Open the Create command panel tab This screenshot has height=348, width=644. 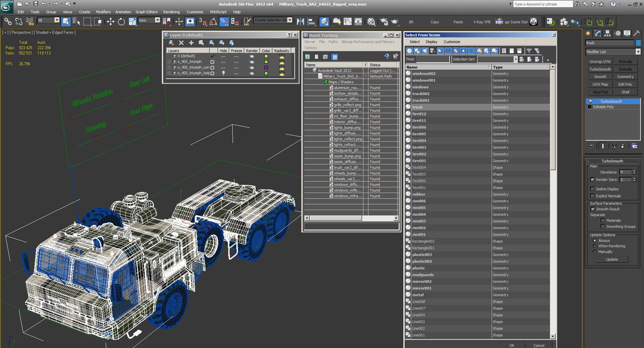[588, 33]
